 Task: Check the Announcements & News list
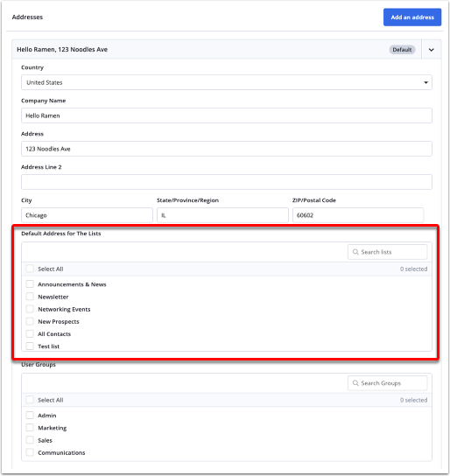point(30,284)
